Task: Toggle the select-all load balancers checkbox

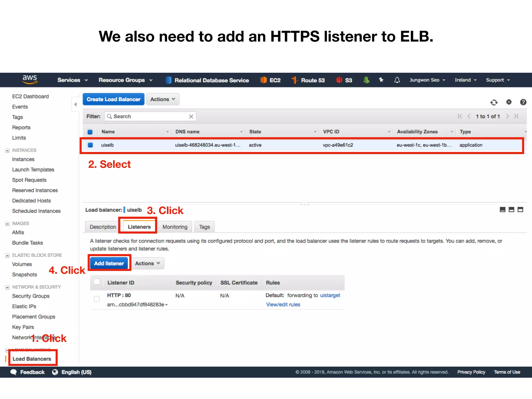Action: [x=90, y=132]
